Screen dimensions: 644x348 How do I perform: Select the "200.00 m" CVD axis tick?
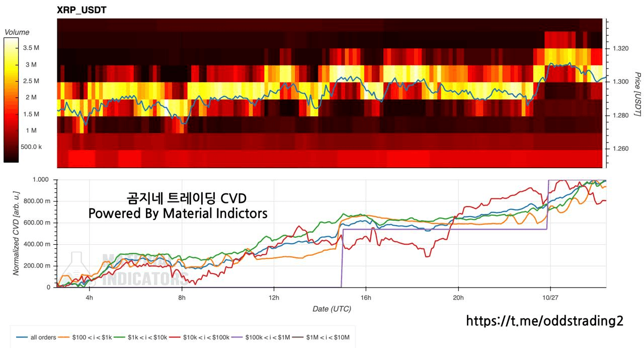(37, 266)
